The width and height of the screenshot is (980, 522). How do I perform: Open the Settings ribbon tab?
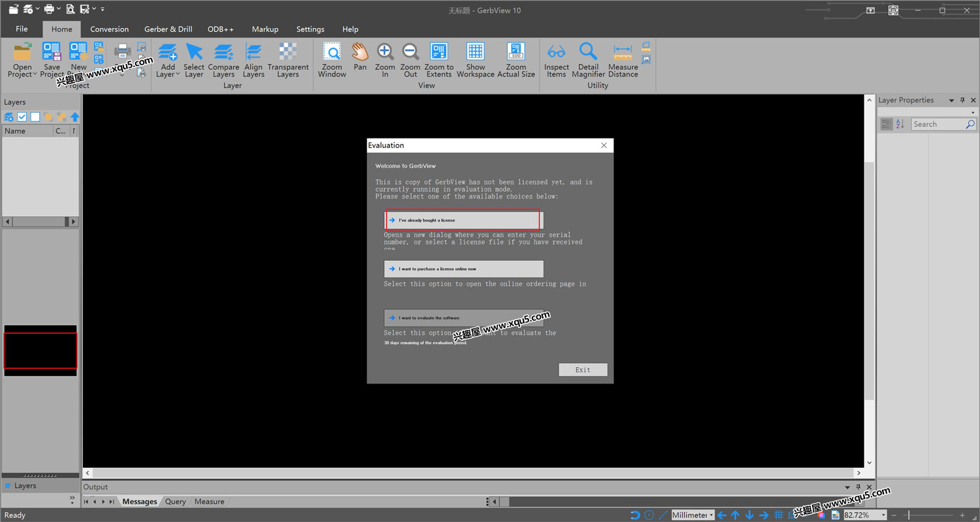coord(310,29)
